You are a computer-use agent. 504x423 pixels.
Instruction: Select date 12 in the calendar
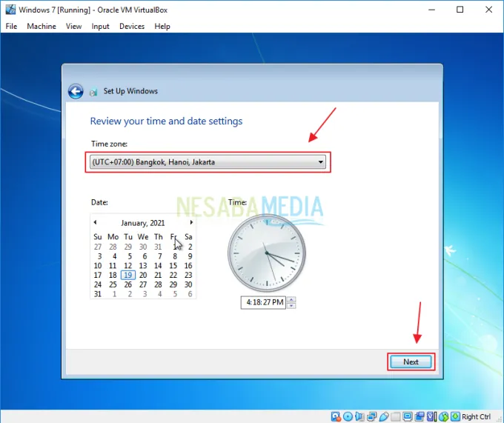[x=128, y=266]
